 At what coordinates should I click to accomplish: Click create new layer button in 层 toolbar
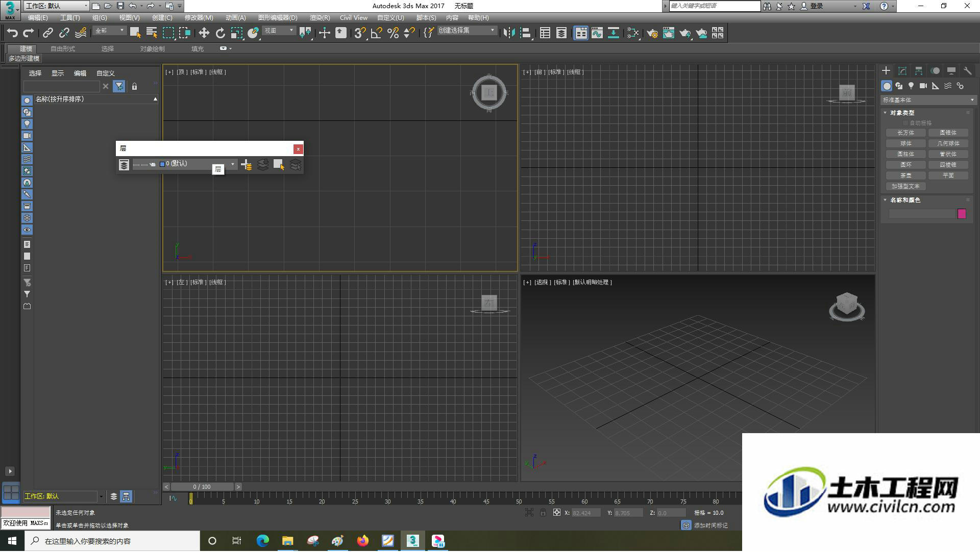(x=247, y=165)
